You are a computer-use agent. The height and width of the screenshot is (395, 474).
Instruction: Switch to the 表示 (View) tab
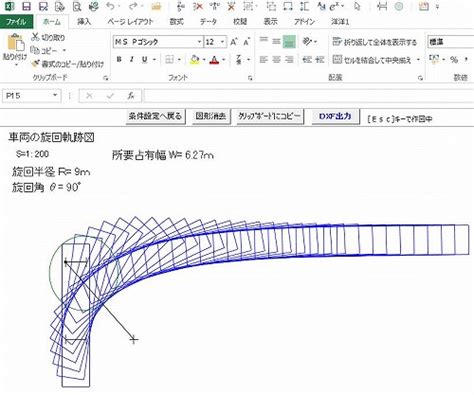(x=270, y=22)
